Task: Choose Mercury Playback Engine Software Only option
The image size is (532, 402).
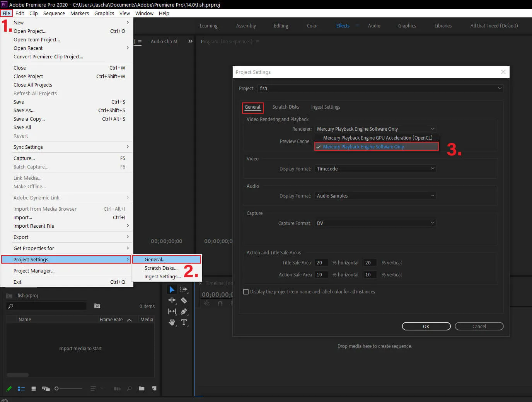Action: [377, 147]
